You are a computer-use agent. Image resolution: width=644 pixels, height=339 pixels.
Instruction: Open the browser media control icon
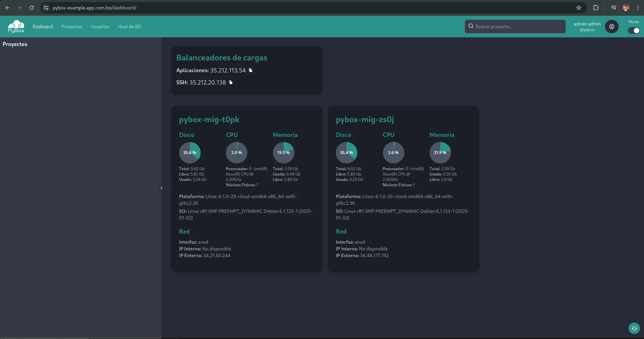613,8
